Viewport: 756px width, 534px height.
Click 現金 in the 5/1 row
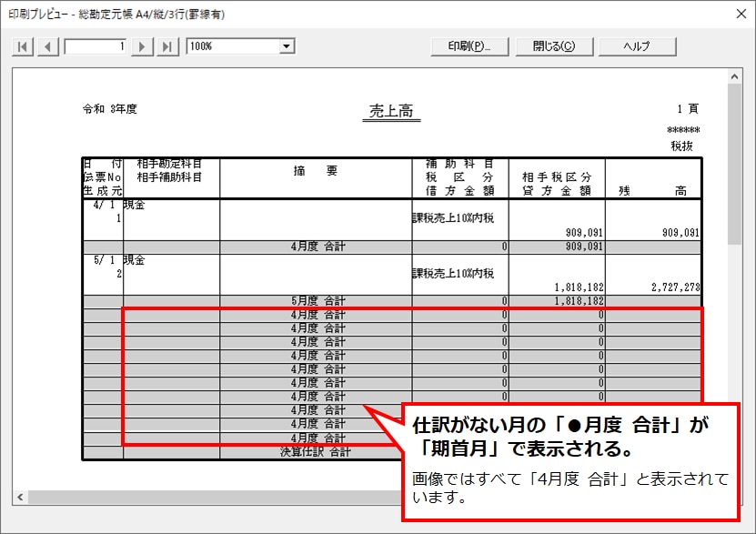coord(134,260)
